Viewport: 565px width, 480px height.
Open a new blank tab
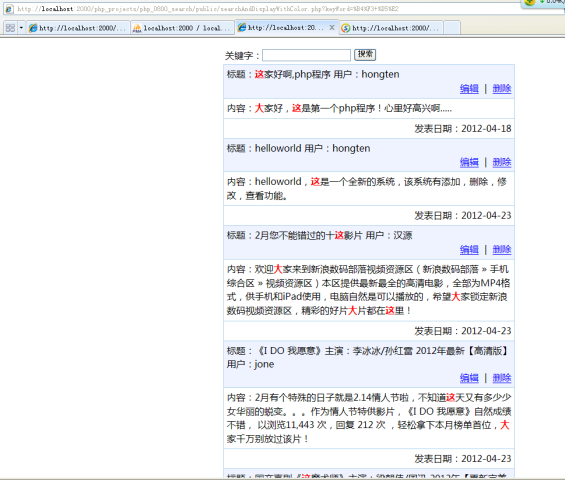coord(452,28)
